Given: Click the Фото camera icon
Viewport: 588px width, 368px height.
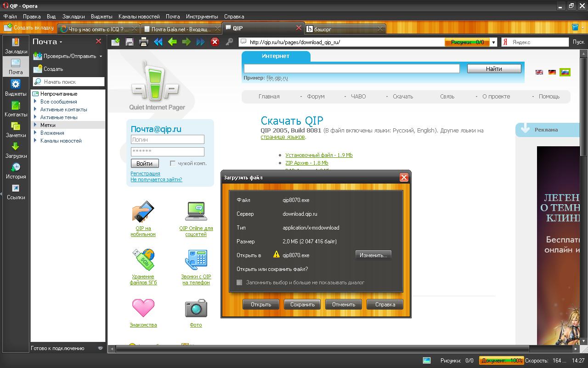Looking at the screenshot, I should [196, 308].
